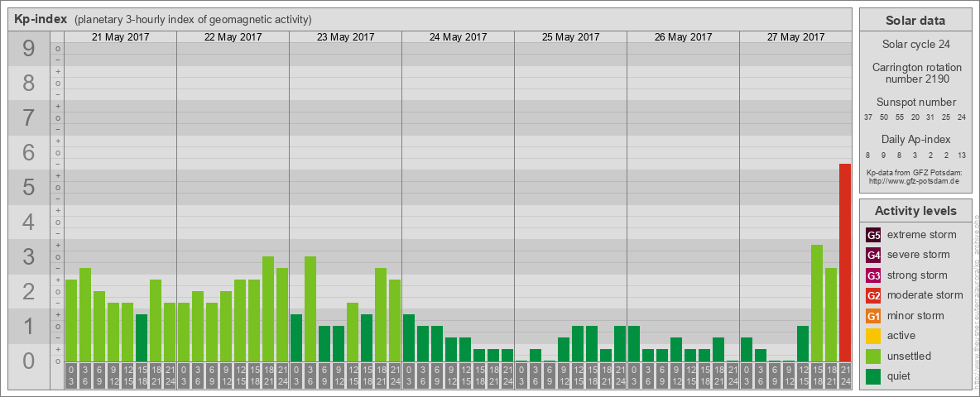This screenshot has height=397, width=980.
Task: Click the severe storm legend label
Action: (919, 255)
